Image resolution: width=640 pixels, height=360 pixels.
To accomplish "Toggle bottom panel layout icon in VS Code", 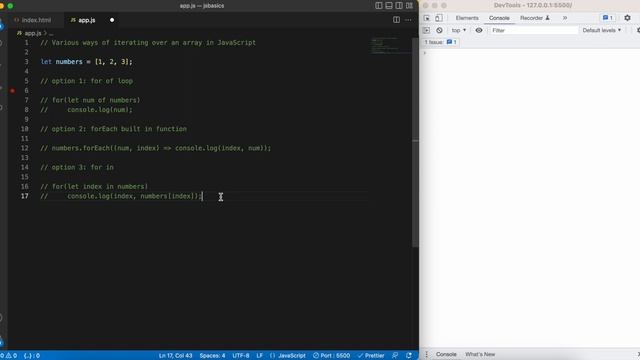I will click(x=389, y=6).
